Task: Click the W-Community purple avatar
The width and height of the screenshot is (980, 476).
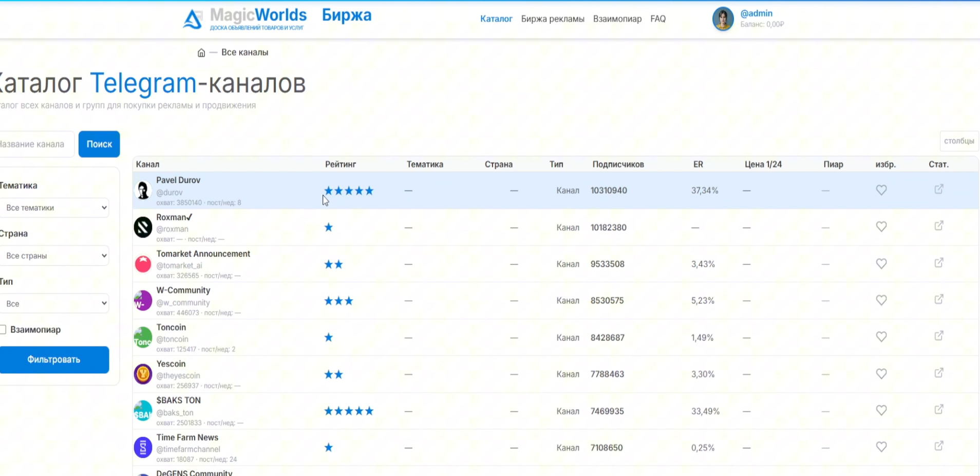Action: 143,301
